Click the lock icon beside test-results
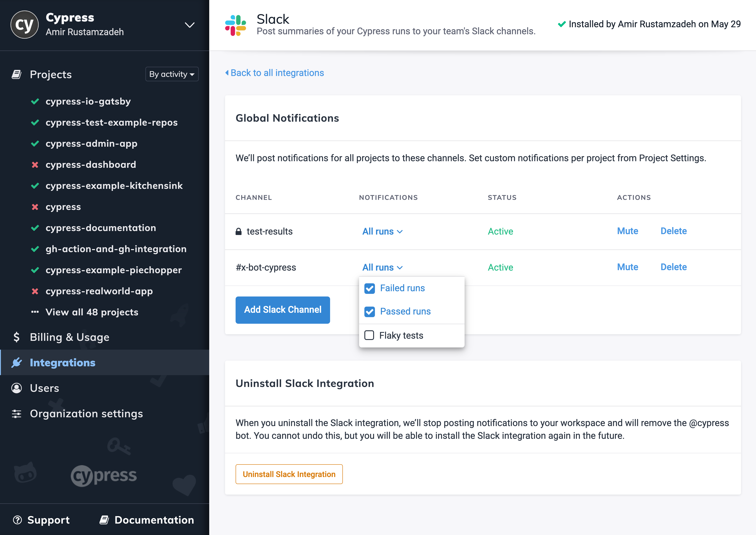The image size is (756, 535). tap(239, 231)
